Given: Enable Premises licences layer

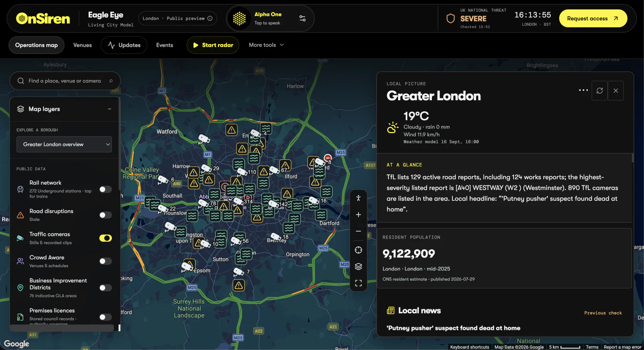Looking at the screenshot, I should coord(105,317).
